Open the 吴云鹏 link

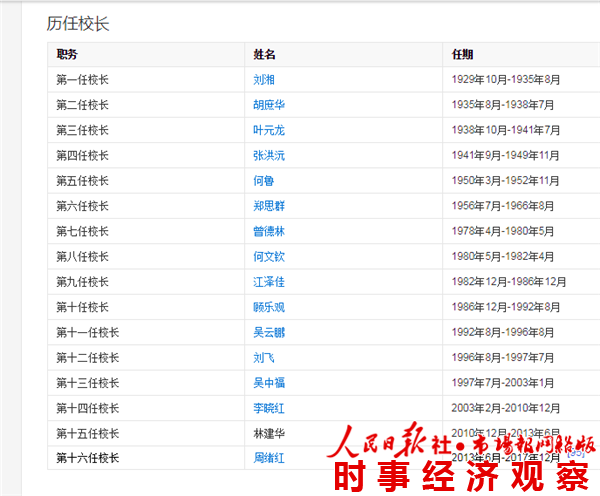click(269, 332)
